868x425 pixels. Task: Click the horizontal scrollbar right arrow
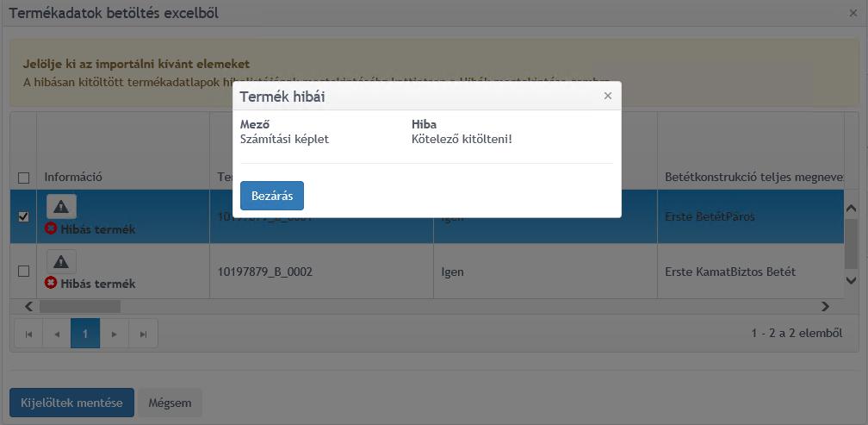point(825,306)
